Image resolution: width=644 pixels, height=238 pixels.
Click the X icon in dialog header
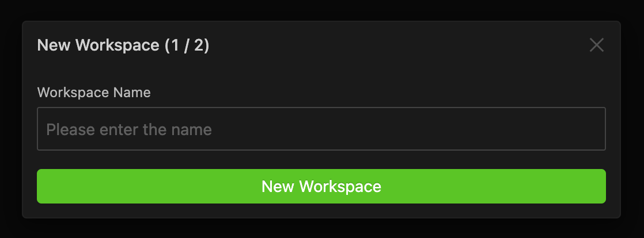(596, 45)
